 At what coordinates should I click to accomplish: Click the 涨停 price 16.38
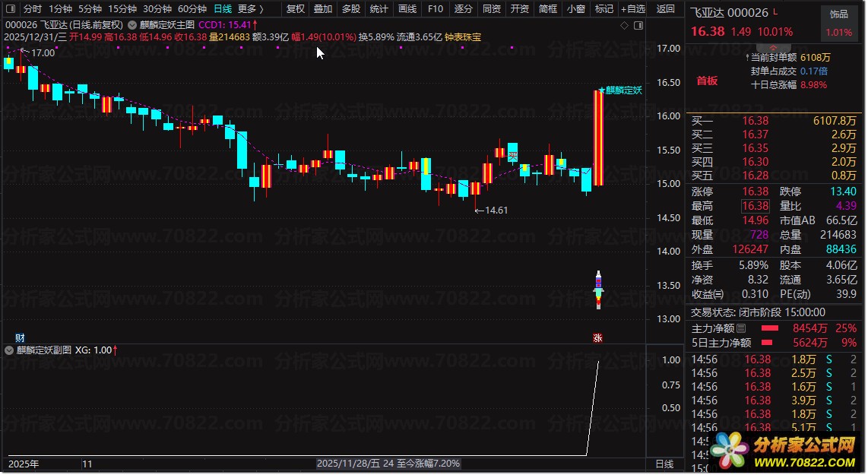pos(755,192)
